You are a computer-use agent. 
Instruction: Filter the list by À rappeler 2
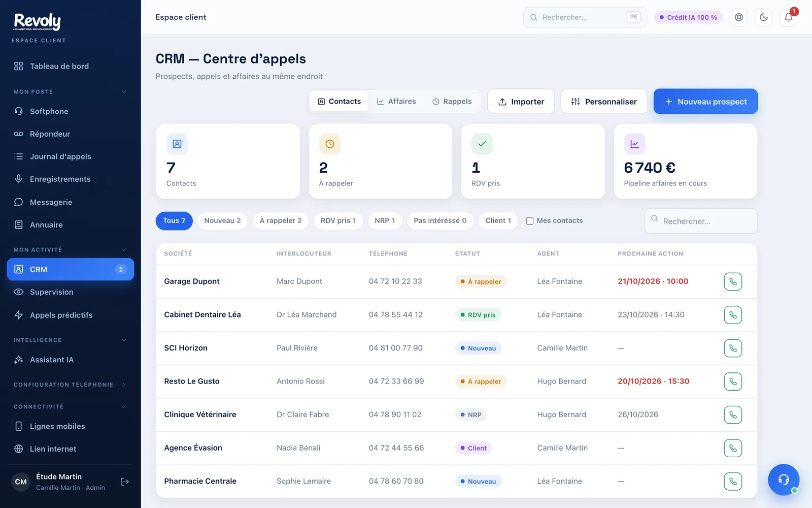point(281,220)
